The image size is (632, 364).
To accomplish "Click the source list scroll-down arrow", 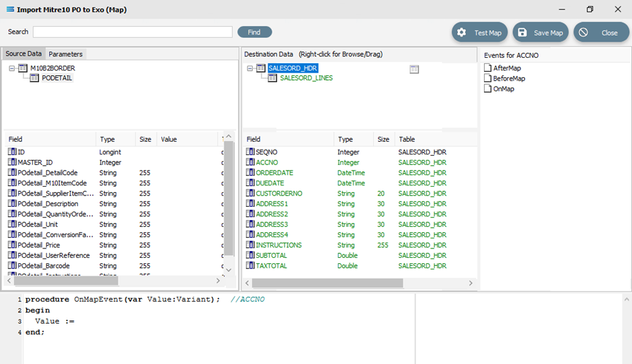I will 229,270.
